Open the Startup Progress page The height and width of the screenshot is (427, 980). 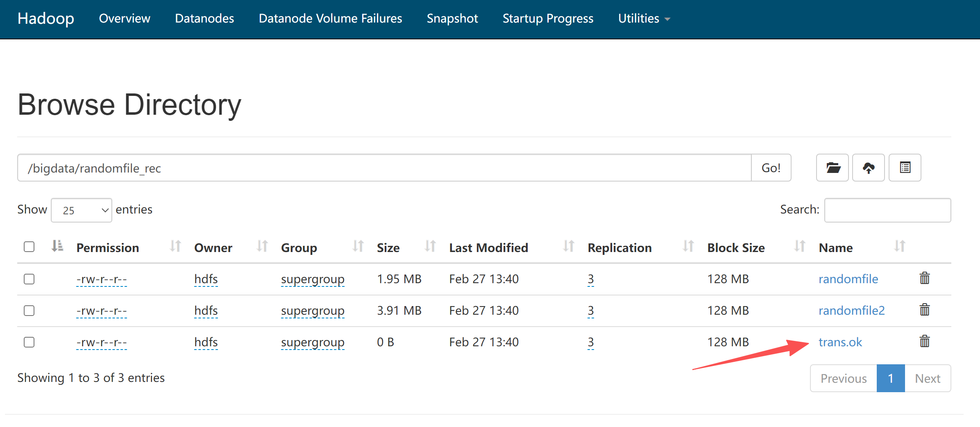coord(548,18)
